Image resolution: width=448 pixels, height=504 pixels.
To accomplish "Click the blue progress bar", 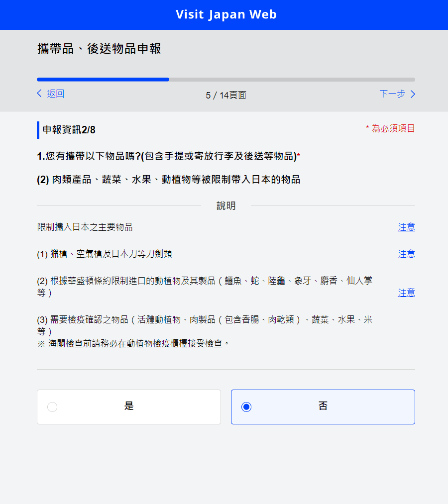I will pos(103,80).
